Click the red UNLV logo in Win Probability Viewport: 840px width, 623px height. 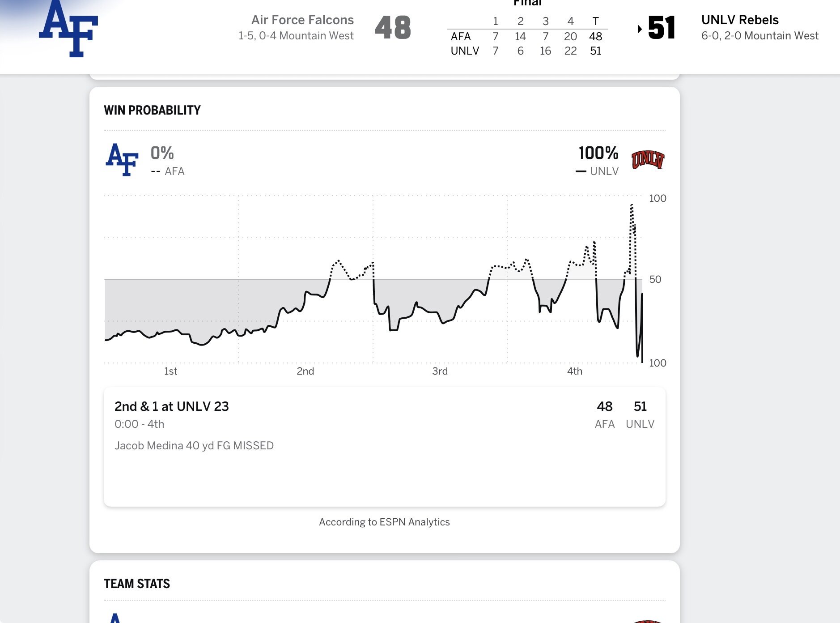point(647,160)
